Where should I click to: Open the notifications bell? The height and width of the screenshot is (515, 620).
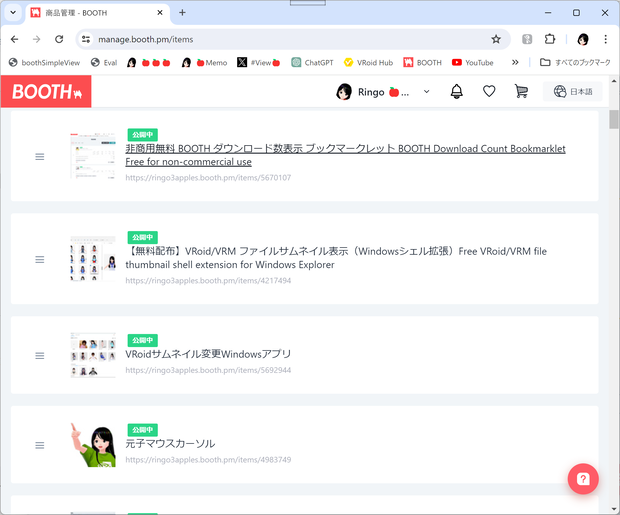click(457, 91)
